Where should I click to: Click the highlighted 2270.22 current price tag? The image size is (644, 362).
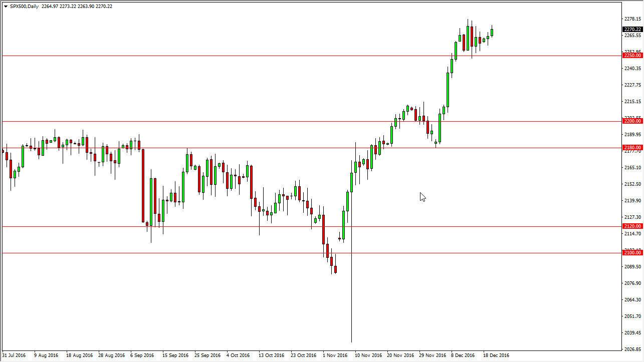(631, 29)
